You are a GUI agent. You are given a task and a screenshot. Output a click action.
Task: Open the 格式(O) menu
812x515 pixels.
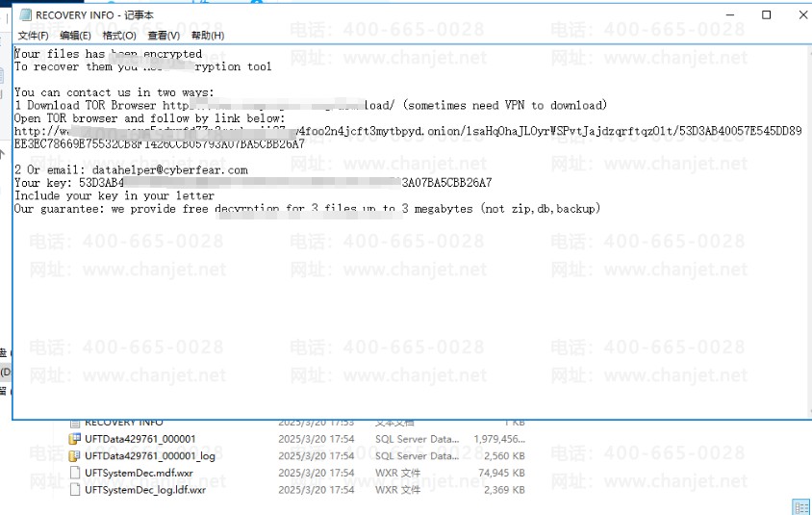(119, 36)
